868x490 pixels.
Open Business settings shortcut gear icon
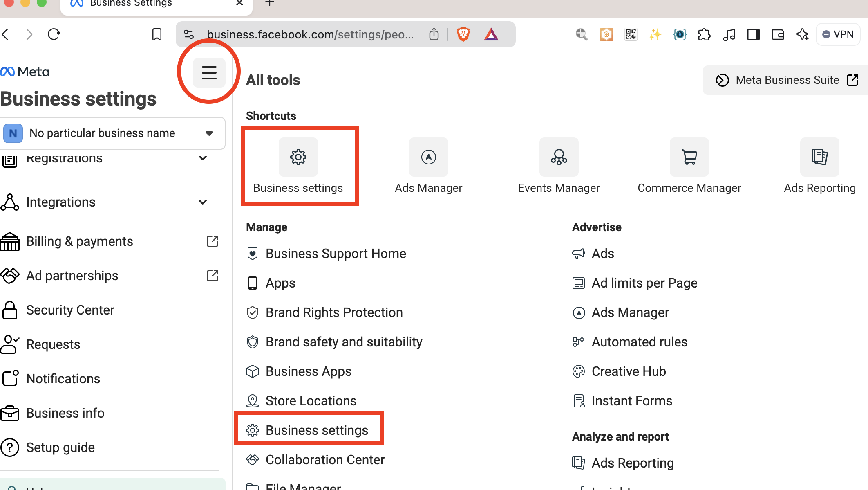click(298, 157)
